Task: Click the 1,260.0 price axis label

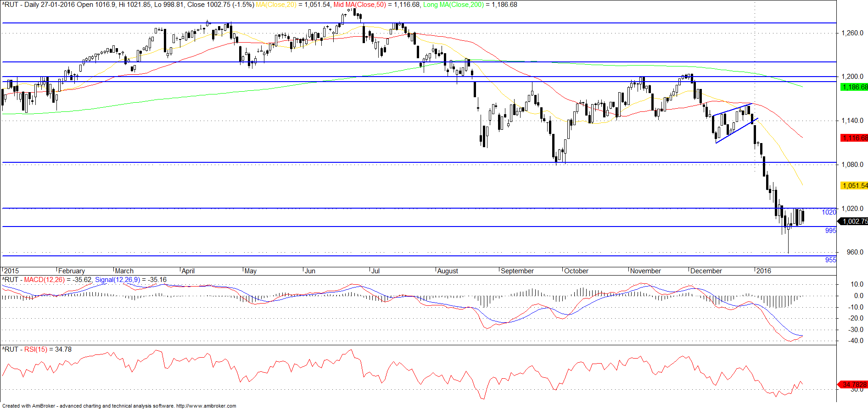Action: pos(852,33)
